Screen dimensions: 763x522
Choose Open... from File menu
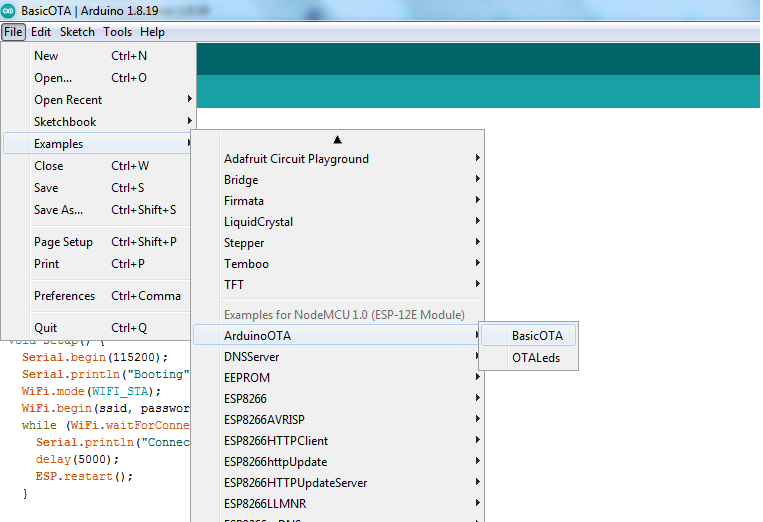(x=97, y=78)
